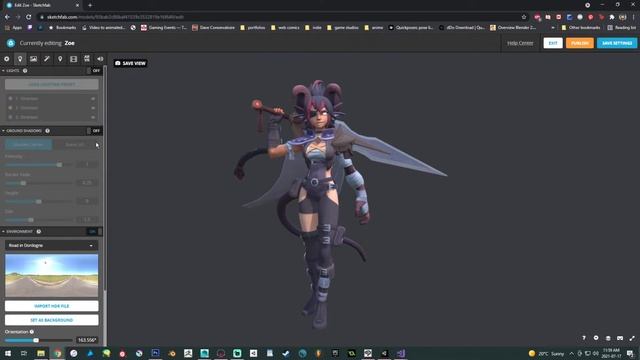
Task: Open the Other bookmarks folder
Action: [580, 28]
